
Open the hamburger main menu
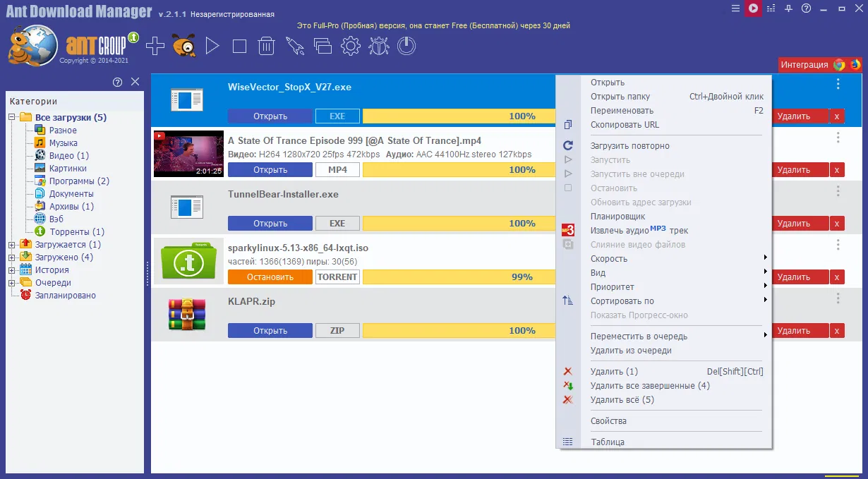pyautogui.click(x=736, y=8)
